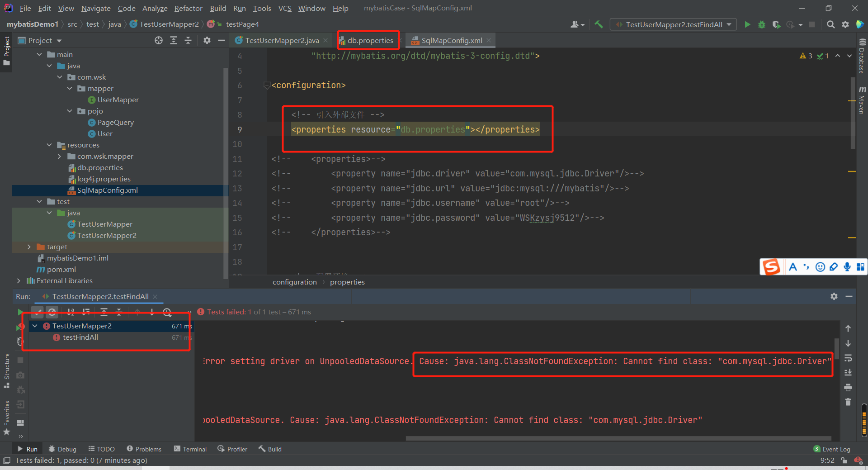The height and width of the screenshot is (470, 868).
Task: Hide the Run tool window
Action: (849, 296)
